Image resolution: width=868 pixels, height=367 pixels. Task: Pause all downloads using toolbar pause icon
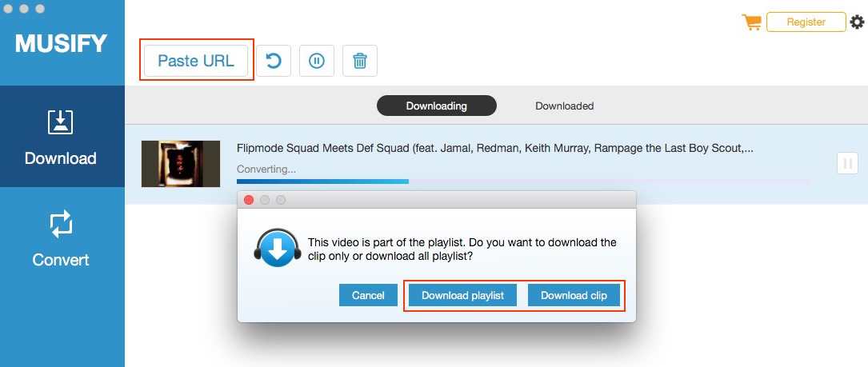click(317, 60)
